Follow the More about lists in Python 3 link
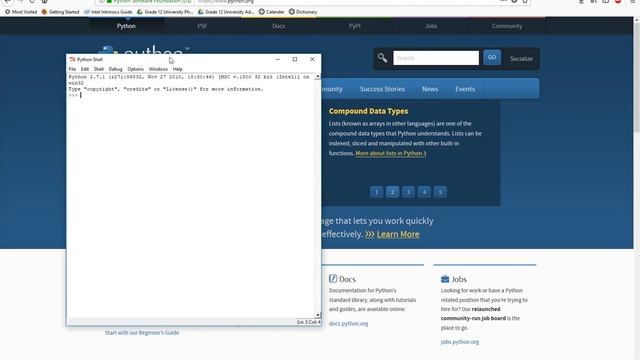This screenshot has width=640, height=360. click(x=391, y=153)
